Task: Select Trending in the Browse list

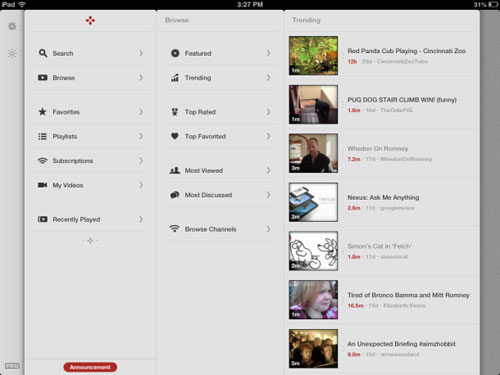Action: tap(220, 78)
